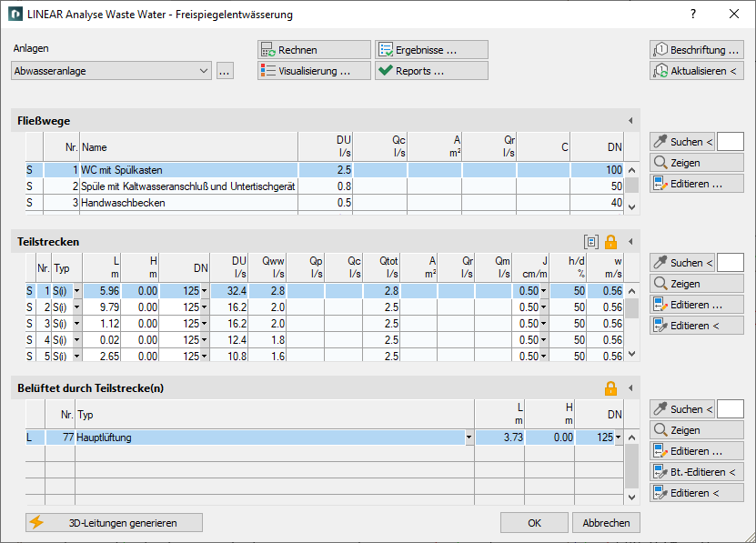The image size is (756, 543).
Task: Click the Qtot column header in Teilstrecken
Action: click(x=382, y=267)
